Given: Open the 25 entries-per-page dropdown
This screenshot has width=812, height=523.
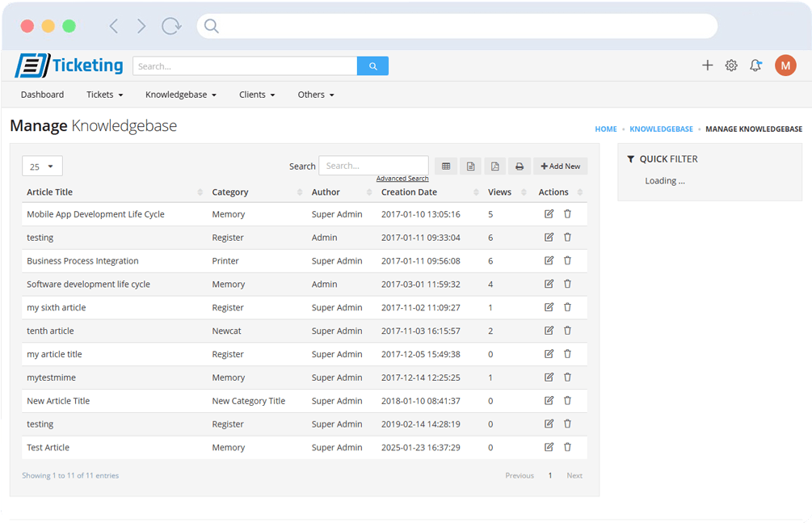Looking at the screenshot, I should (42, 167).
